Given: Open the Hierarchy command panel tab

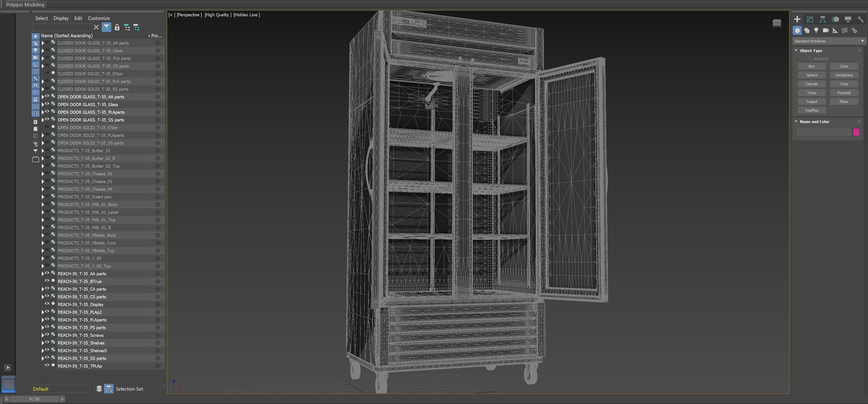Looking at the screenshot, I should pos(822,19).
